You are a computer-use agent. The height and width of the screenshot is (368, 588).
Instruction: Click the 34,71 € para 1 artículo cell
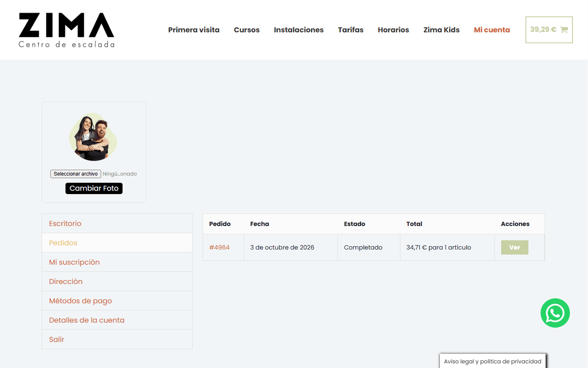coord(447,247)
